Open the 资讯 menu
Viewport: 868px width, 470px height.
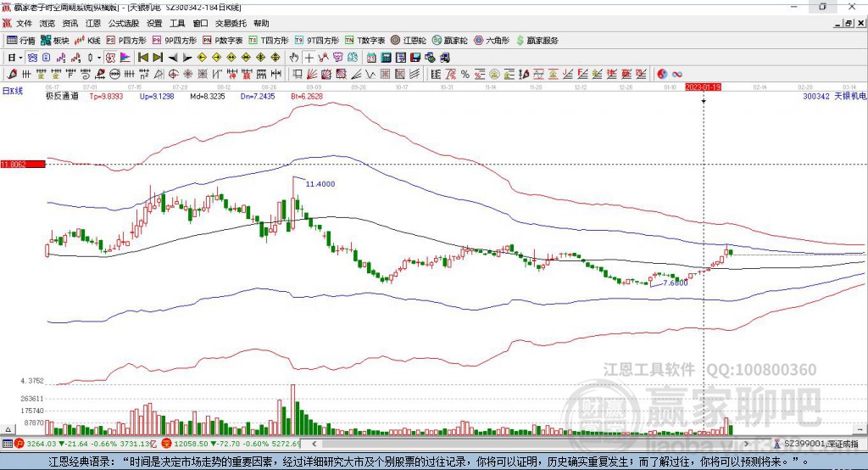[x=70, y=23]
